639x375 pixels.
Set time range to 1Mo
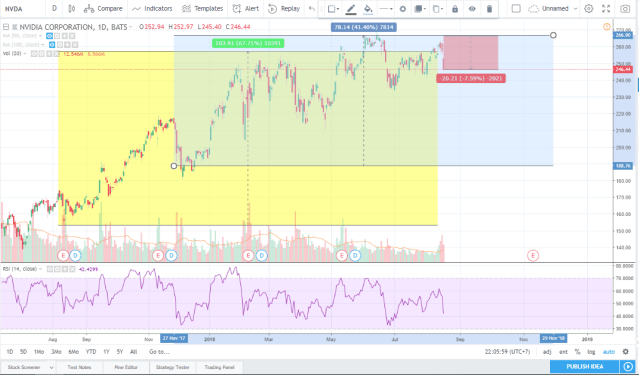pos(39,351)
